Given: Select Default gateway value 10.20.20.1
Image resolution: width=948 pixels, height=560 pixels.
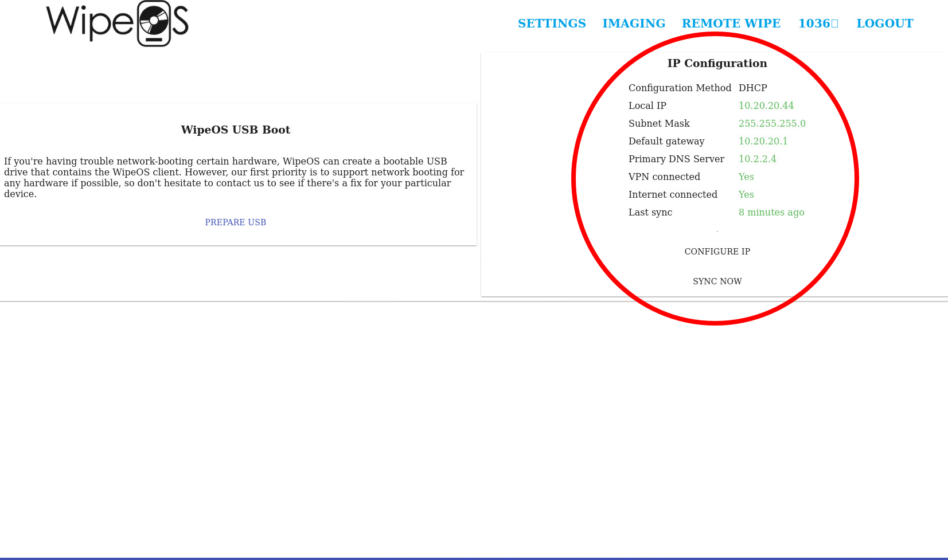Looking at the screenshot, I should 763,141.
